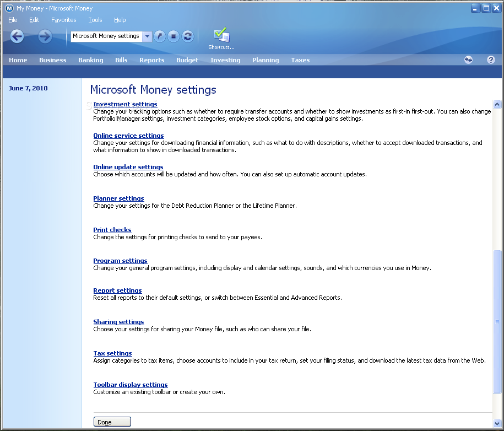Viewport: 504px width, 431px height.
Task: Switch to the Business tab
Action: pos(53,60)
